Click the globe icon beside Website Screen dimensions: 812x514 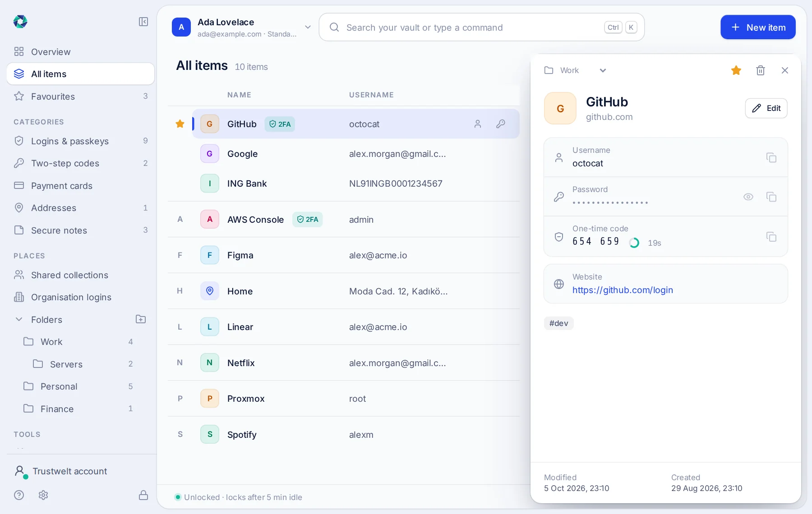point(559,284)
